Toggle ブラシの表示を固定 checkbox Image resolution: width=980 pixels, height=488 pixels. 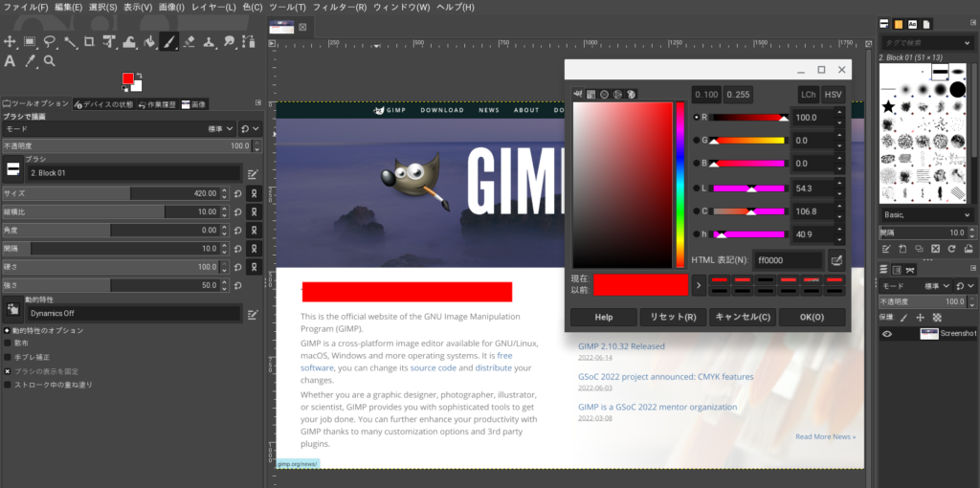[x=8, y=370]
